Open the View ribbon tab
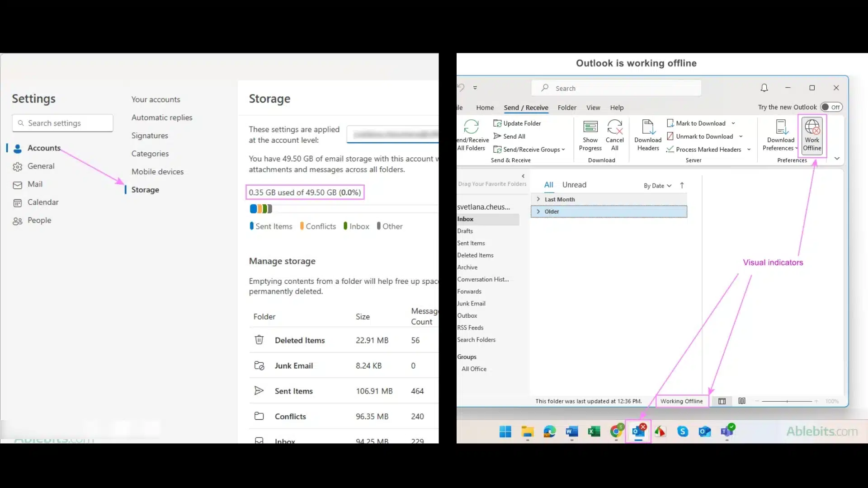 click(x=593, y=108)
